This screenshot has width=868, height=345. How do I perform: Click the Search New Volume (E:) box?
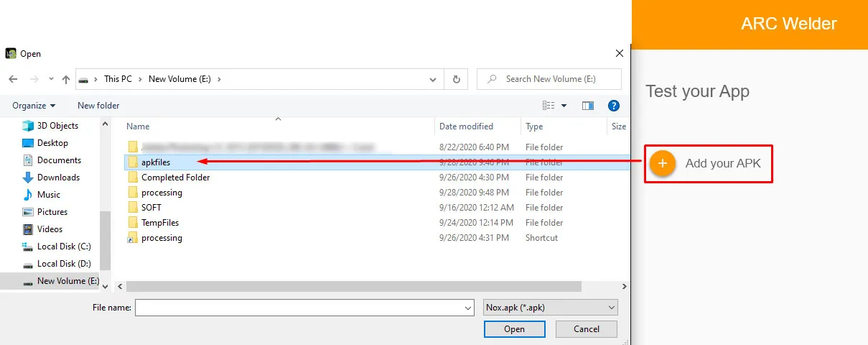coord(549,79)
